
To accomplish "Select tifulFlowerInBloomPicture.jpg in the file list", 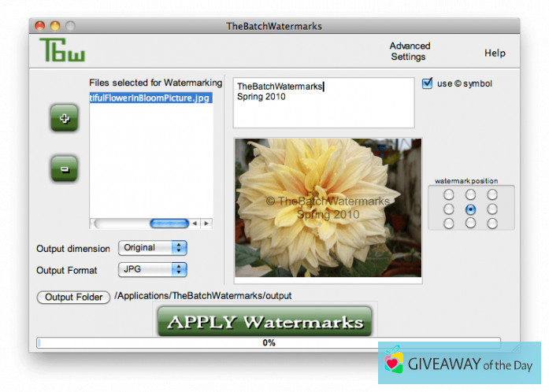I will tap(150, 98).
